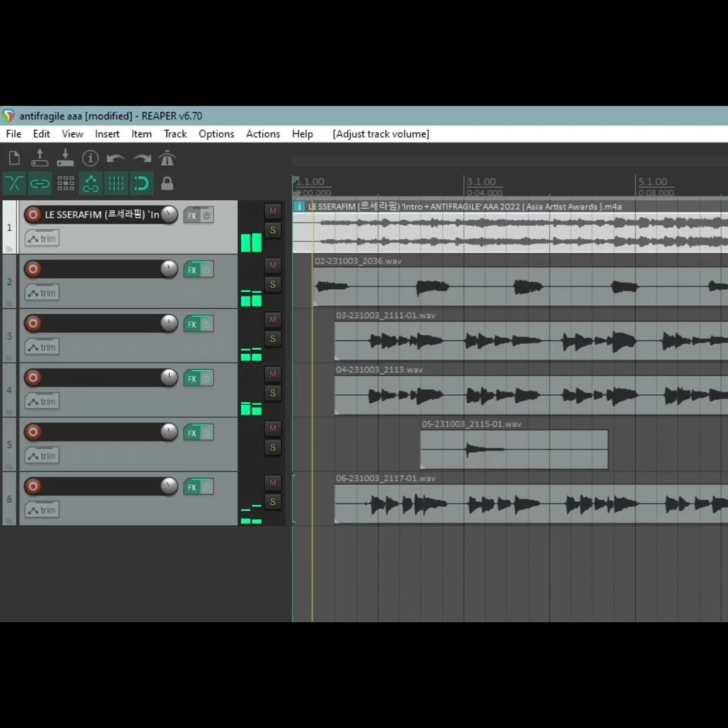This screenshot has height=728, width=728.
Task: Toggle auto-crossfade in the toolbar
Action: pos(14,183)
